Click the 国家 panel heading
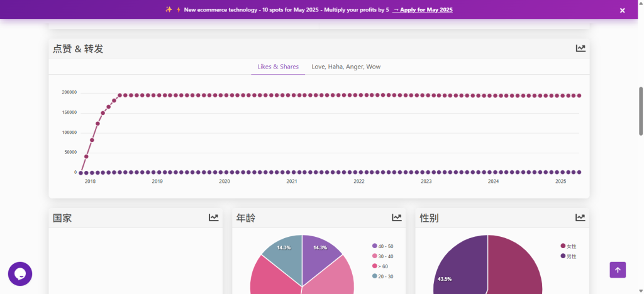Image resolution: width=644 pixels, height=294 pixels. tap(62, 218)
